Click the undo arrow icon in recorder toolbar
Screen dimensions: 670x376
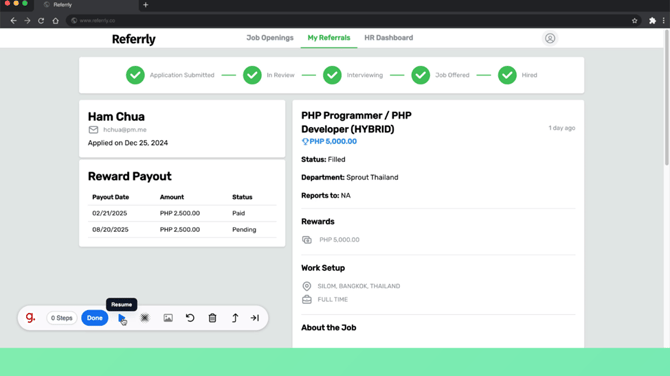pyautogui.click(x=190, y=318)
